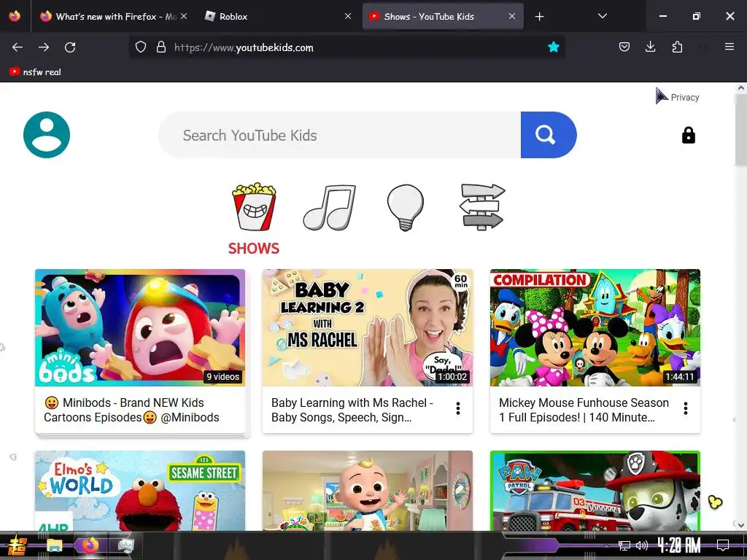Open the Paw Patrol video thumbnail
The image size is (747, 560).
click(595, 491)
